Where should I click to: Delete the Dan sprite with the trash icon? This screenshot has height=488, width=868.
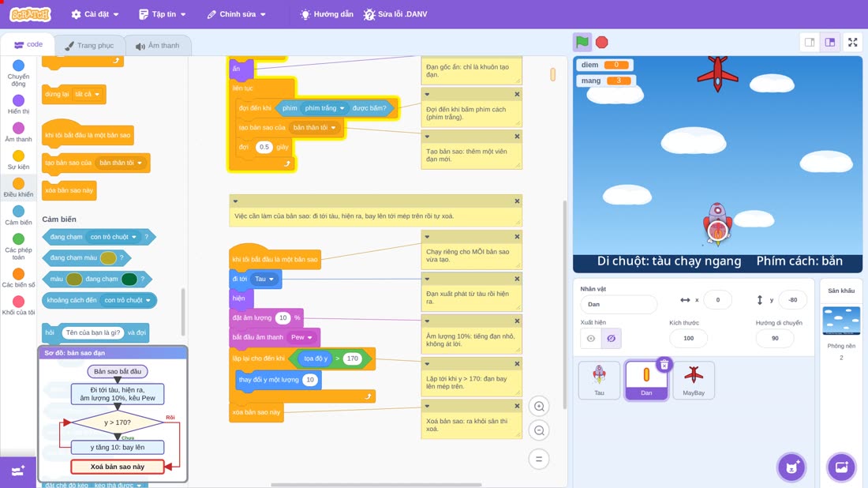click(664, 364)
